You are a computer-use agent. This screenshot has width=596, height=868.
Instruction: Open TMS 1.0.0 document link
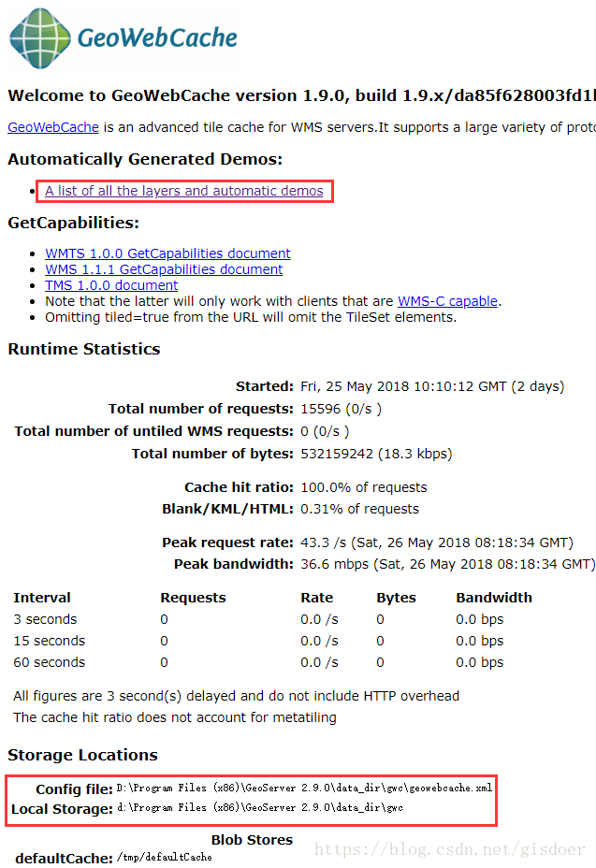point(111,285)
